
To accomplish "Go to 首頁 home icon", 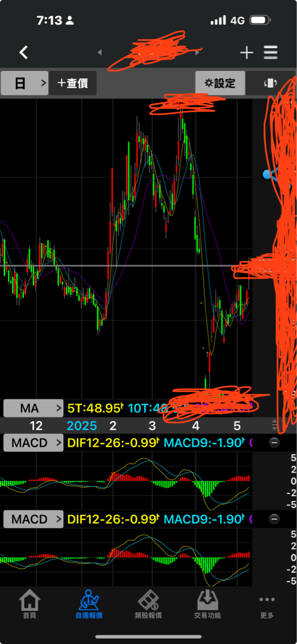I will 29,604.
